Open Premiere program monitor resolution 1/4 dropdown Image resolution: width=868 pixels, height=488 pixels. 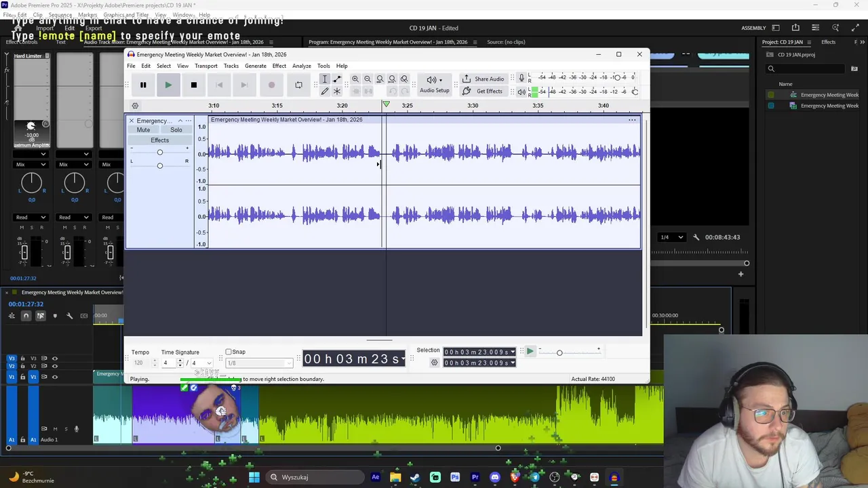[x=671, y=237]
